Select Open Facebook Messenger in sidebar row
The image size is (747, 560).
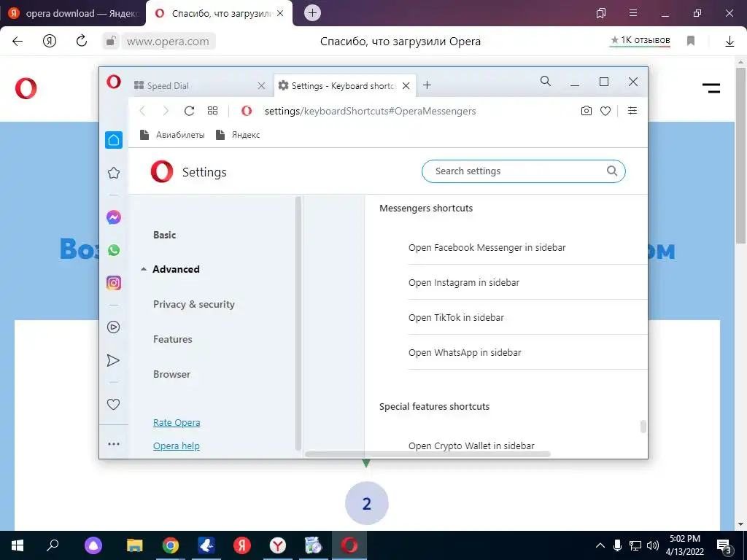(x=527, y=248)
